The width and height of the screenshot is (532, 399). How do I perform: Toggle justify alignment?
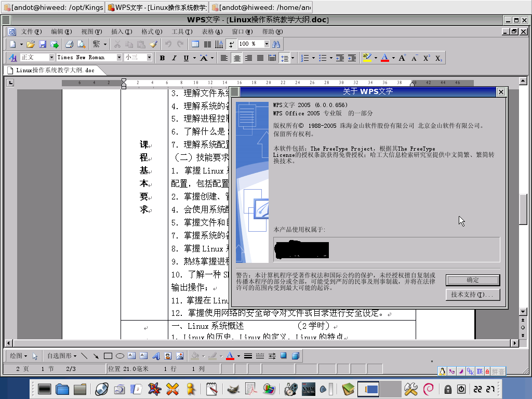[260, 58]
